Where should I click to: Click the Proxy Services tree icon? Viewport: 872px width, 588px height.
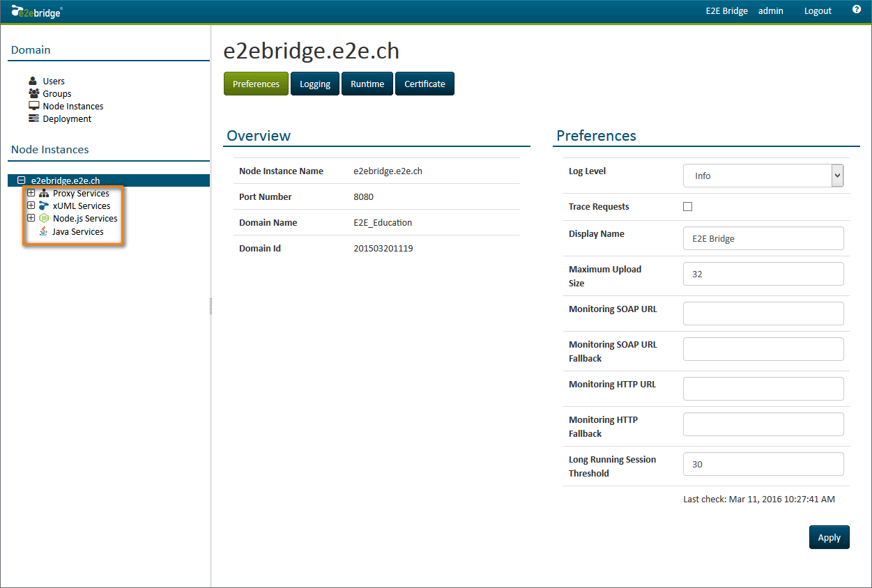[x=45, y=194]
